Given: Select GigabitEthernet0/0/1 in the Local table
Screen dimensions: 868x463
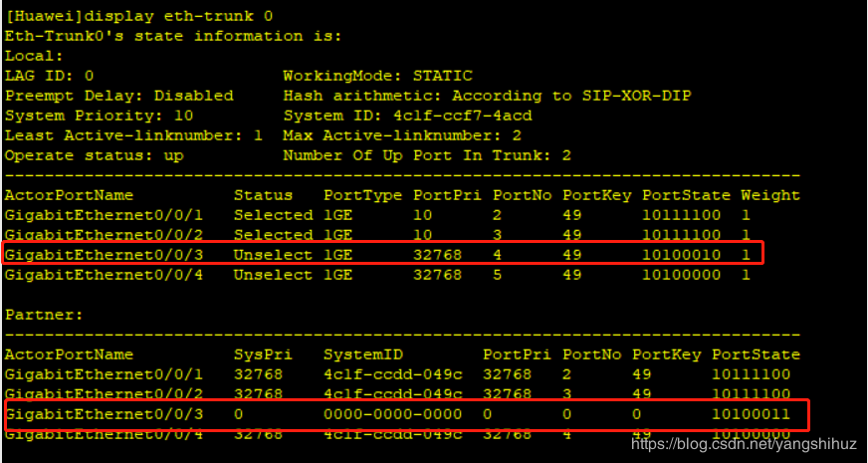Looking at the screenshot, I should coord(105,215).
